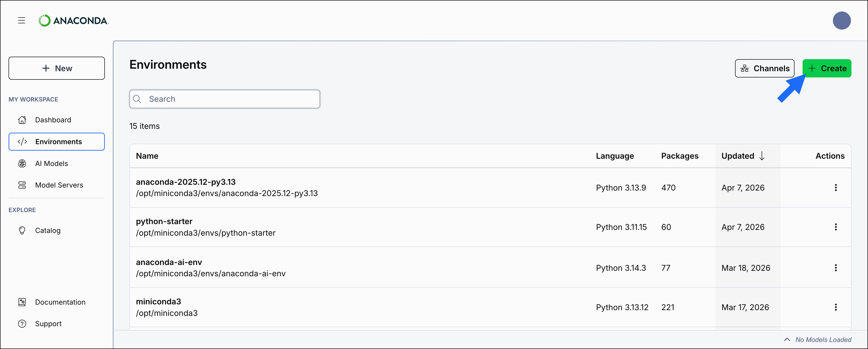Click the Catalog lightbulb icon
Screen dimensions: 868x349
click(22, 230)
